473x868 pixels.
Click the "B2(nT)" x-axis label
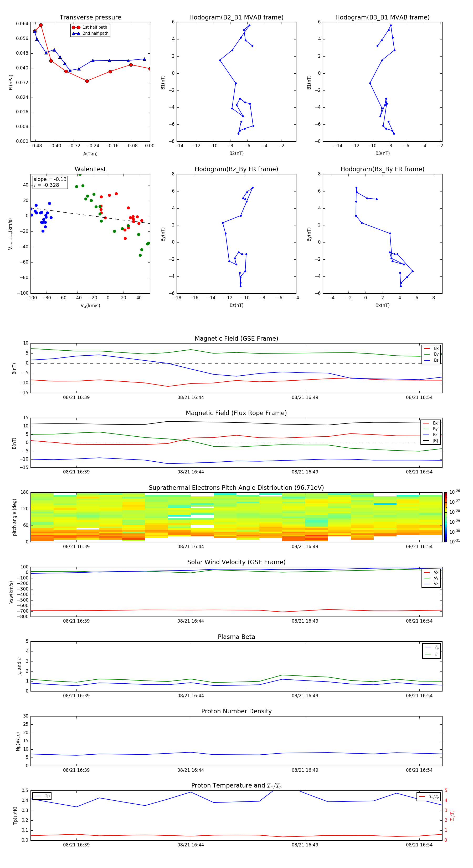(236, 153)
